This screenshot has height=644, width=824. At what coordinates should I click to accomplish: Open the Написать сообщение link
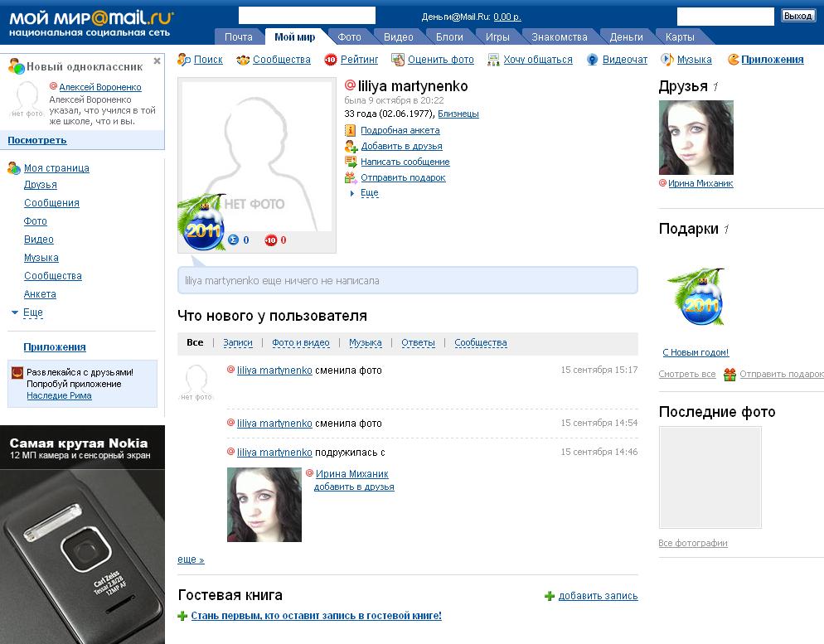pos(405,162)
